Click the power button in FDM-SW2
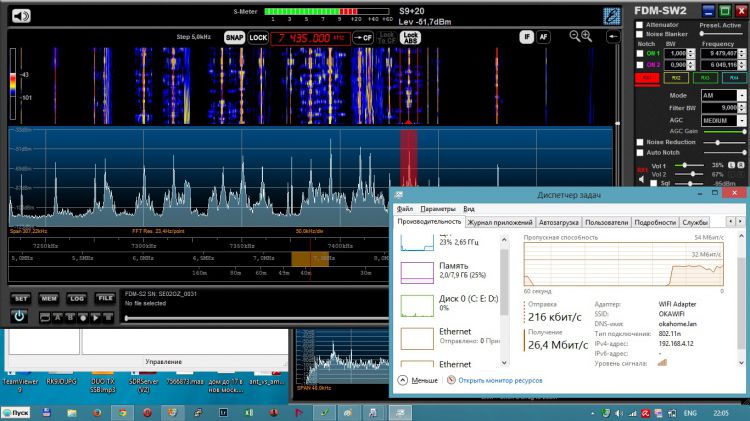The width and height of the screenshot is (750, 421). [x=19, y=316]
